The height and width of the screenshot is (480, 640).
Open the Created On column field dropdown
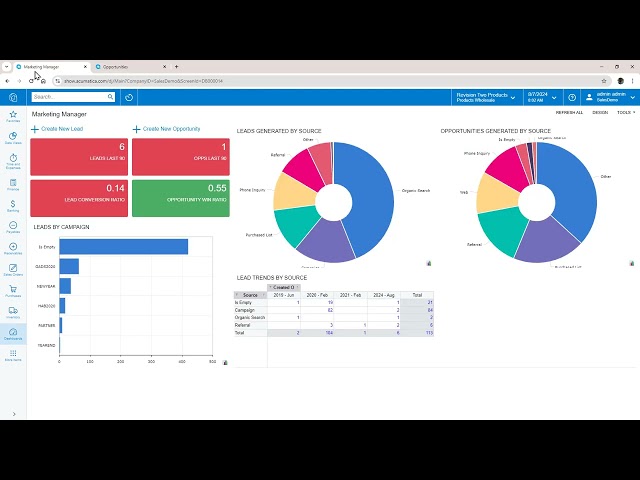284,287
